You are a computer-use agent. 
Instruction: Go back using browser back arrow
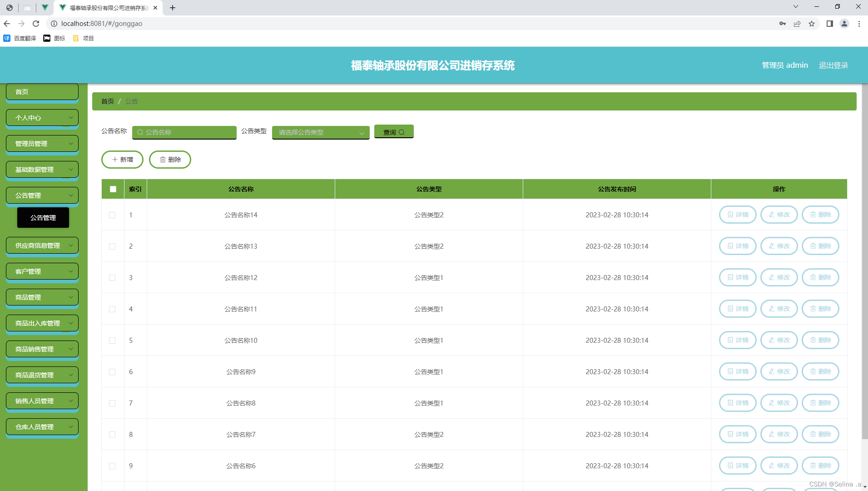click(7, 24)
